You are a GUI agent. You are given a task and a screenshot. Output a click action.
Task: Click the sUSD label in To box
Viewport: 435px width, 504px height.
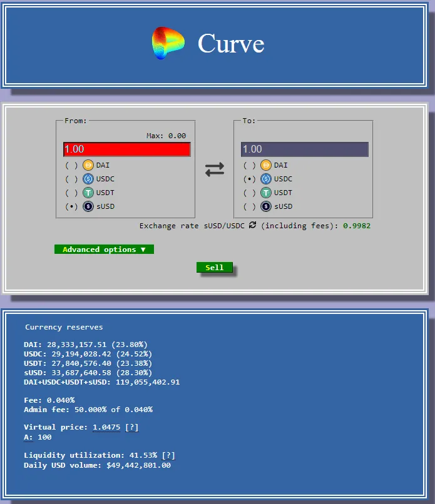pos(283,206)
